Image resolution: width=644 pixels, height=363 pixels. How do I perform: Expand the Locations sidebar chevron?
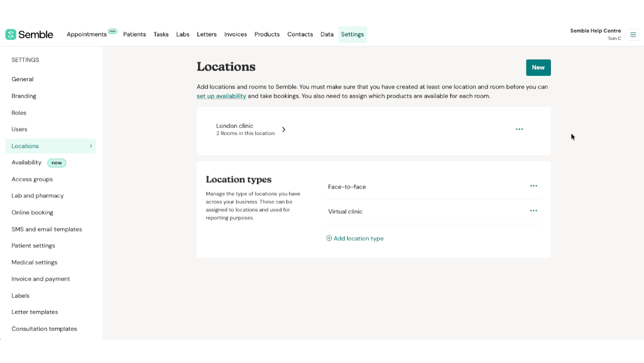tap(91, 146)
